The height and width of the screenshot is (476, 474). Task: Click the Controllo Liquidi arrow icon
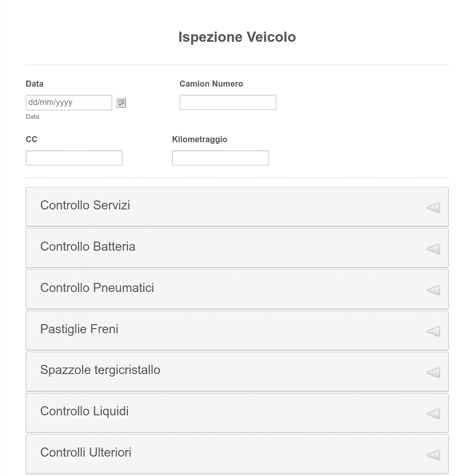[x=433, y=414]
